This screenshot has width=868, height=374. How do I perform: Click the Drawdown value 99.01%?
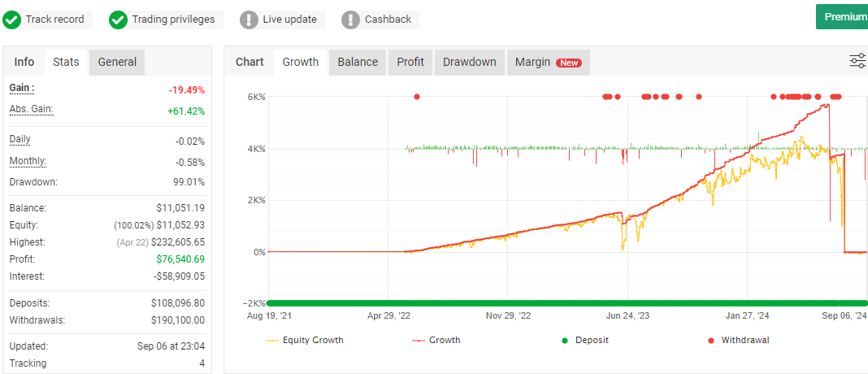[190, 182]
